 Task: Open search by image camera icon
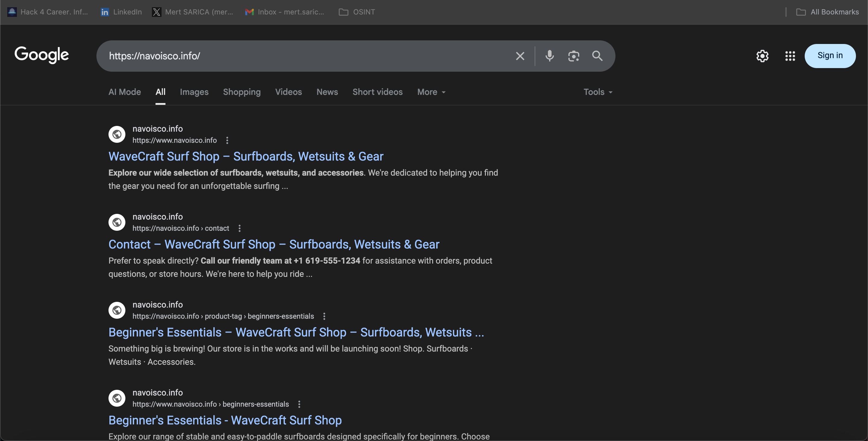574,56
